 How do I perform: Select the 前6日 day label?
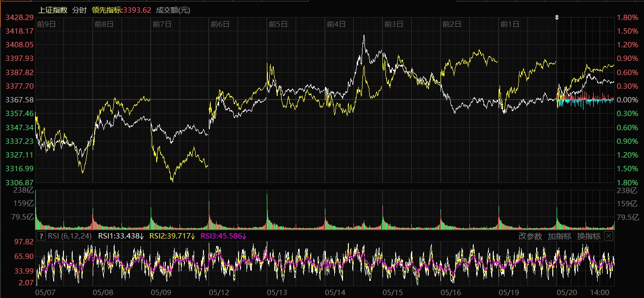click(220, 23)
